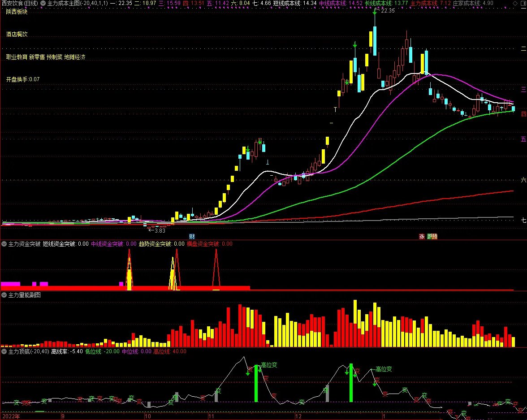Select the 主力成本线 legend label
This screenshot has height=420, width=527.
pos(424,3)
